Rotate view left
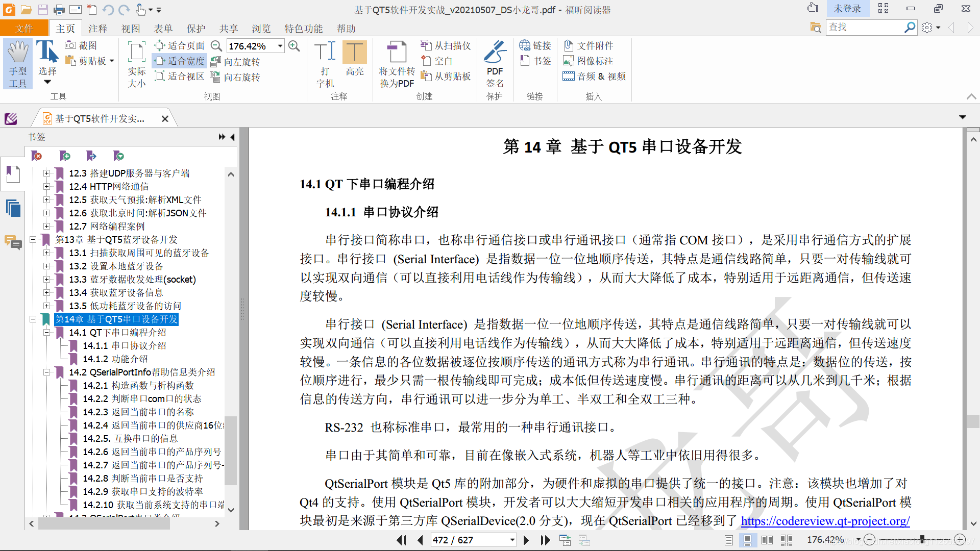The width and height of the screenshot is (980, 551). click(236, 62)
